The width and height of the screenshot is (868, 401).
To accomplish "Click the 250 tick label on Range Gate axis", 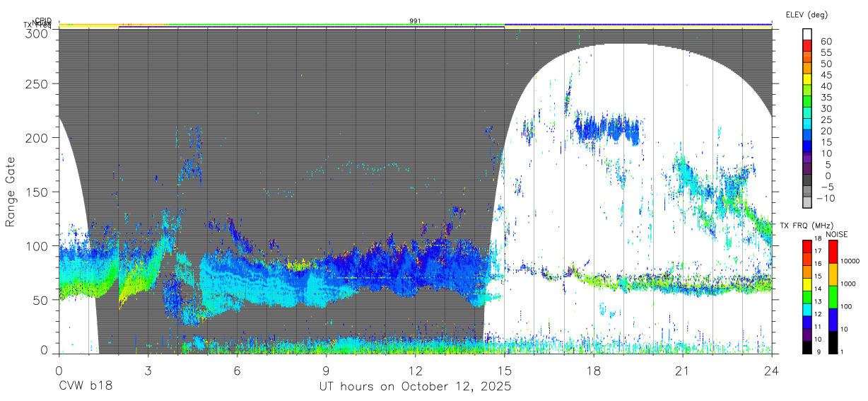I will [38, 84].
